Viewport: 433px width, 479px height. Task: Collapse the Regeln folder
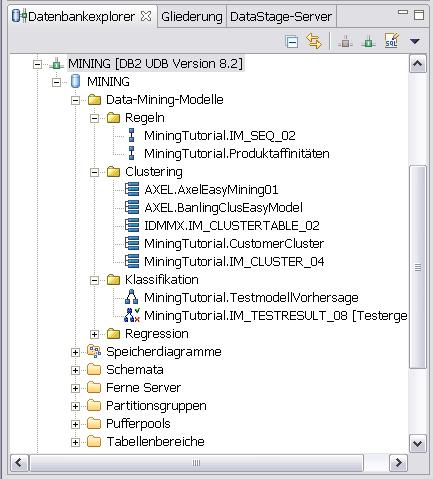pyautogui.click(x=95, y=118)
